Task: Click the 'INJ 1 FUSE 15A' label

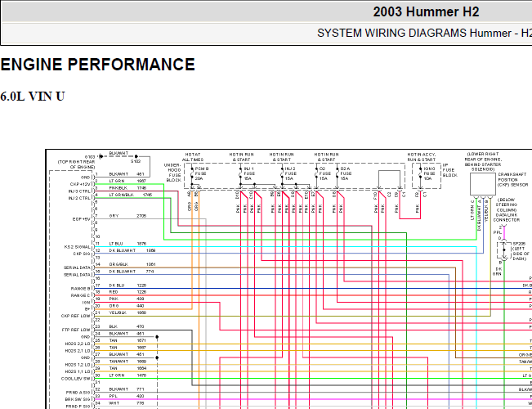Action: [249, 173]
